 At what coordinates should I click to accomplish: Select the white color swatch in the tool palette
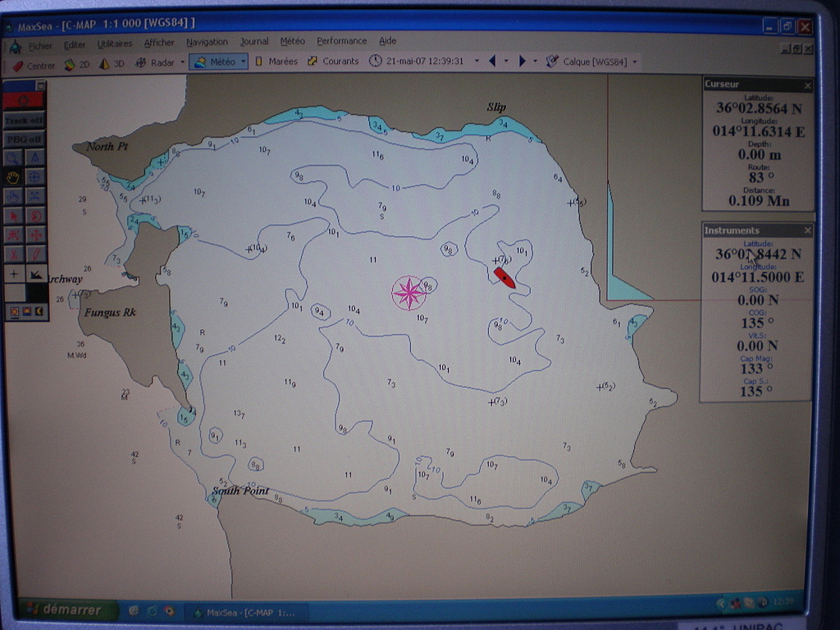pos(15,293)
